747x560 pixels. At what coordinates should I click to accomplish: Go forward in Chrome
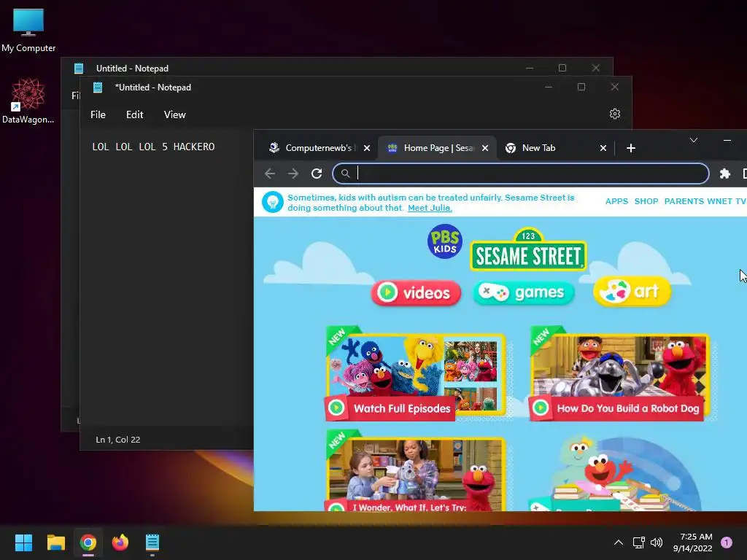tap(293, 174)
